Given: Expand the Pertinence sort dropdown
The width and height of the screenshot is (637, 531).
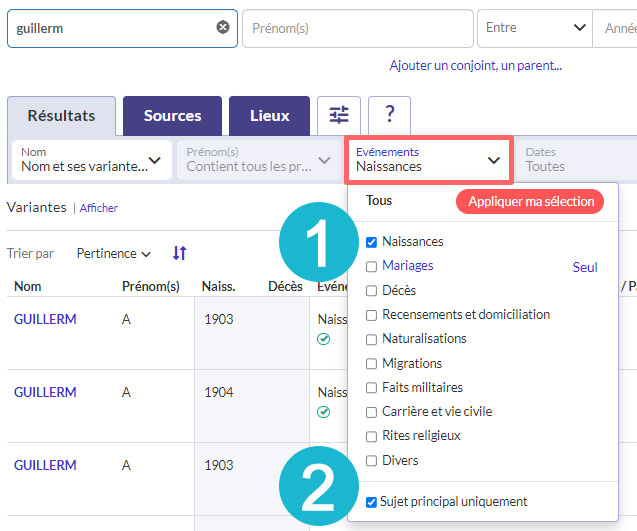Looking at the screenshot, I should (x=113, y=254).
